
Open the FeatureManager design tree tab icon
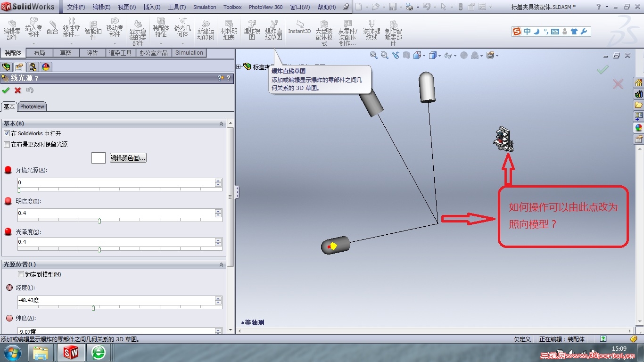[7, 67]
